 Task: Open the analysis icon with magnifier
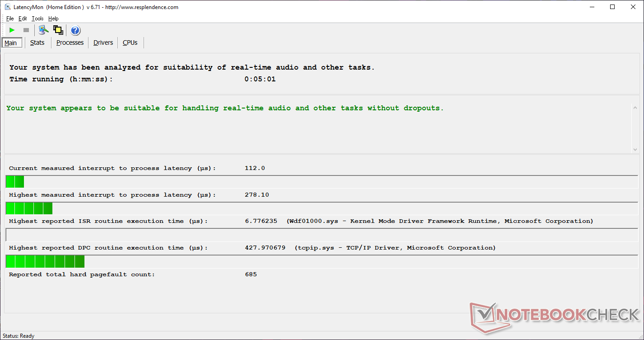tap(43, 30)
